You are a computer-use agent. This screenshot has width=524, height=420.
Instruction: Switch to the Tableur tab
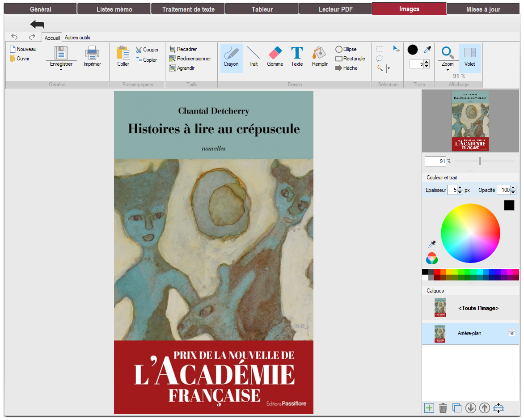click(262, 9)
